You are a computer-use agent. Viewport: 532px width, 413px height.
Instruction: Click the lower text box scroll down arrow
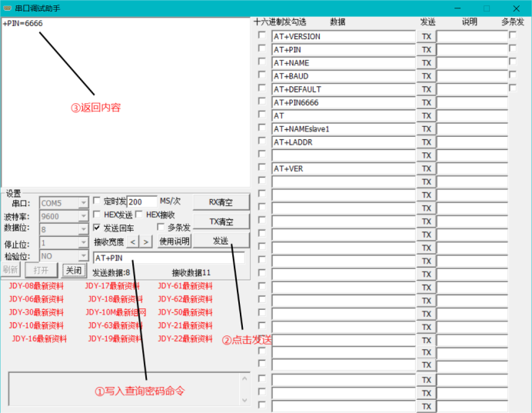pos(244,401)
